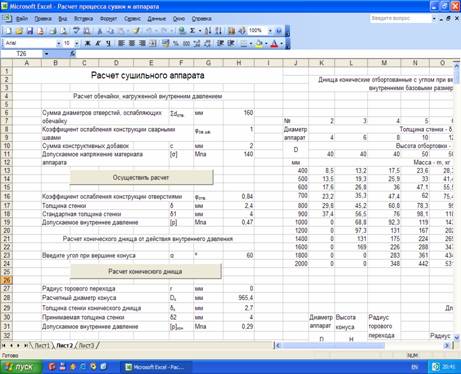This screenshot has height=374, width=461.
Task: Toggle underline formatting (Ч)
Action: click(108, 43)
